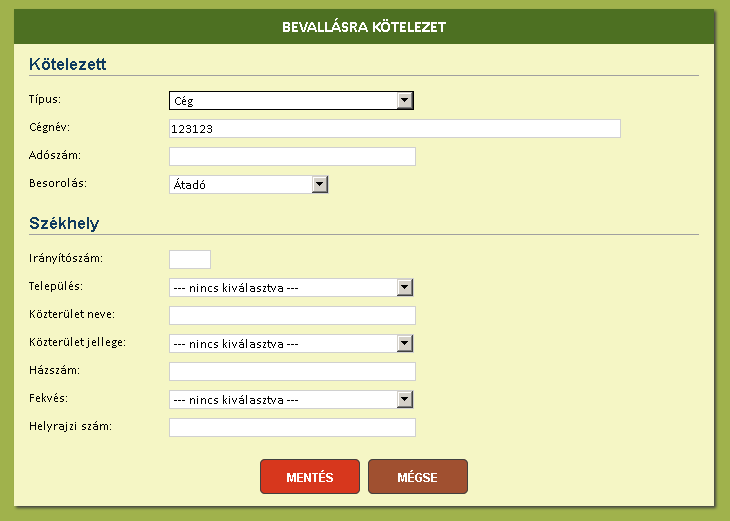Focus the Helyrajzi szám input field
The image size is (730, 521).
pos(292,427)
